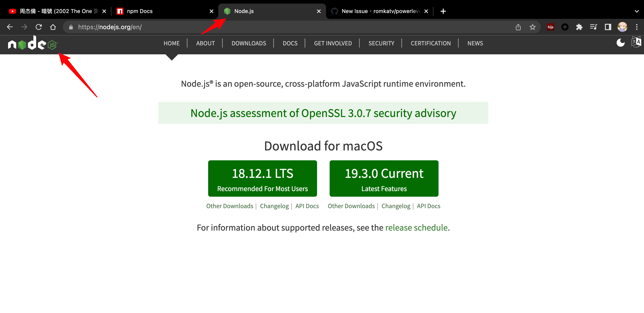Bookmark this page with star icon

532,27
